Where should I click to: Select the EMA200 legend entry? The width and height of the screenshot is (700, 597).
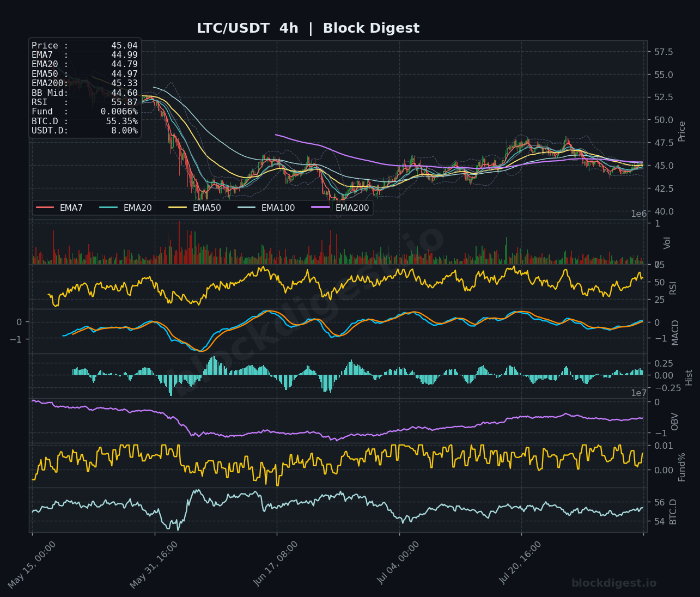pos(340,208)
